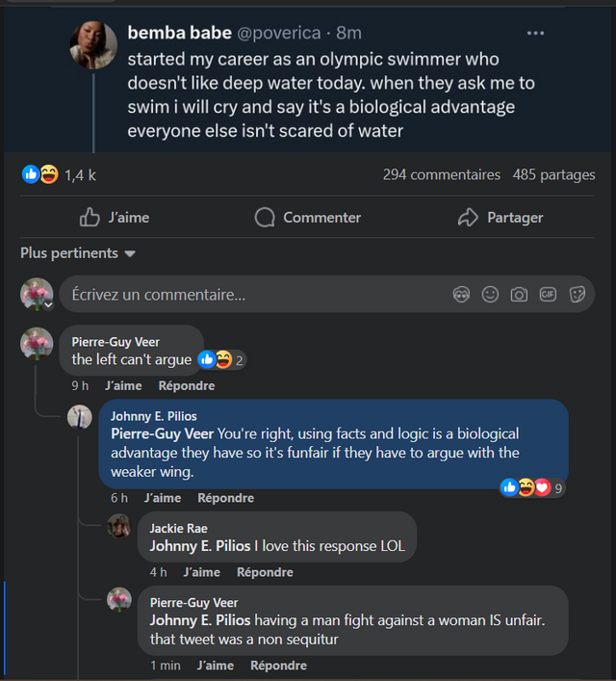
Task: Click the three-dot menu on bemba babe tweet
Action: 535,33
